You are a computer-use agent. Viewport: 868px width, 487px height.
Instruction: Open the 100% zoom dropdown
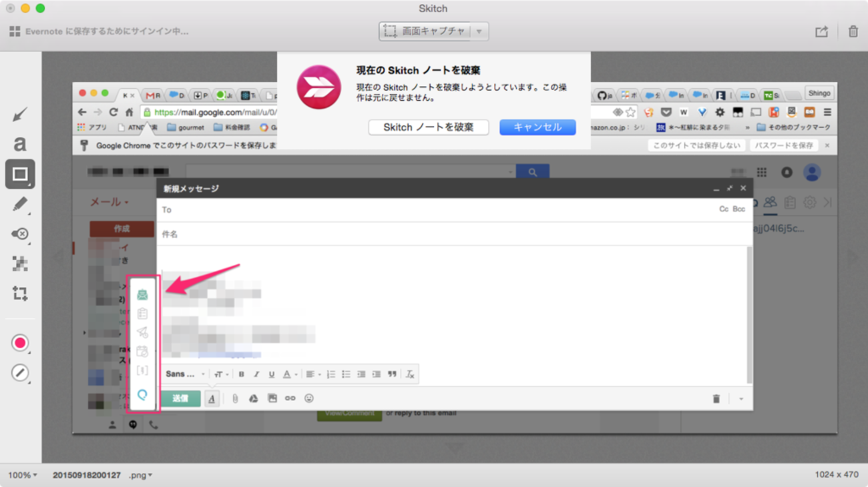click(23, 475)
